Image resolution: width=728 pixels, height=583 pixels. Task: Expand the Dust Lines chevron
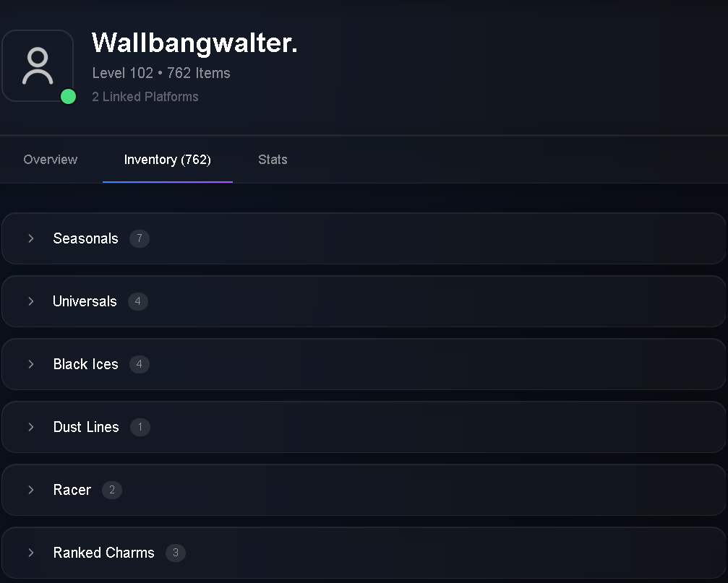pyautogui.click(x=30, y=427)
